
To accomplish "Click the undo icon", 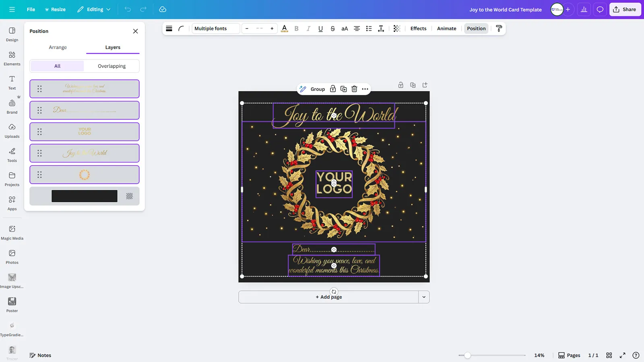I will click(128, 9).
